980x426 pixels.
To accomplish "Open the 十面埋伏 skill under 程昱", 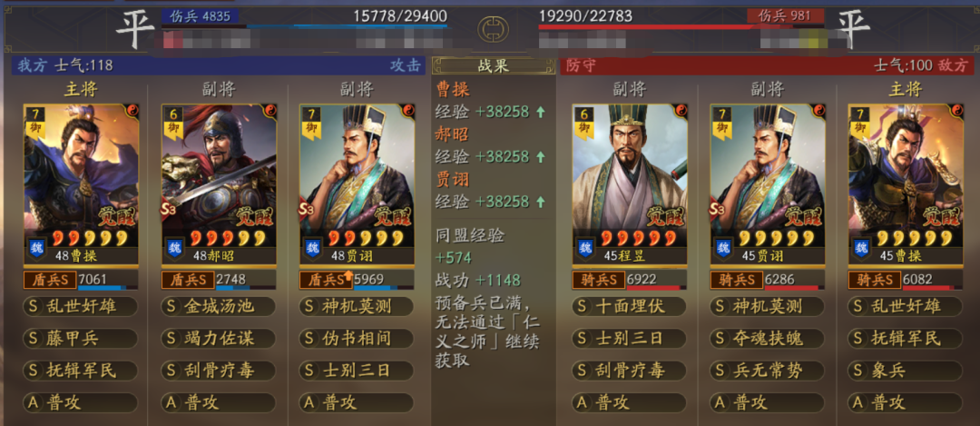I will pyautogui.click(x=630, y=306).
